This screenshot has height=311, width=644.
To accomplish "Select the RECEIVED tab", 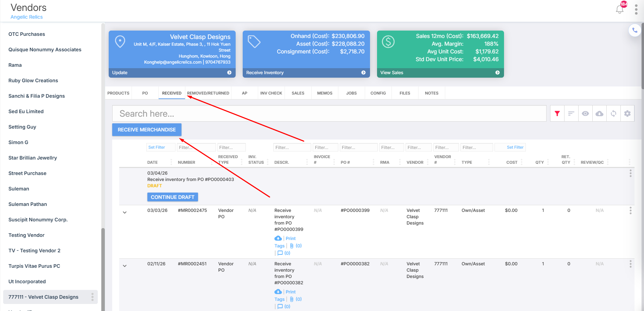I will (x=172, y=93).
